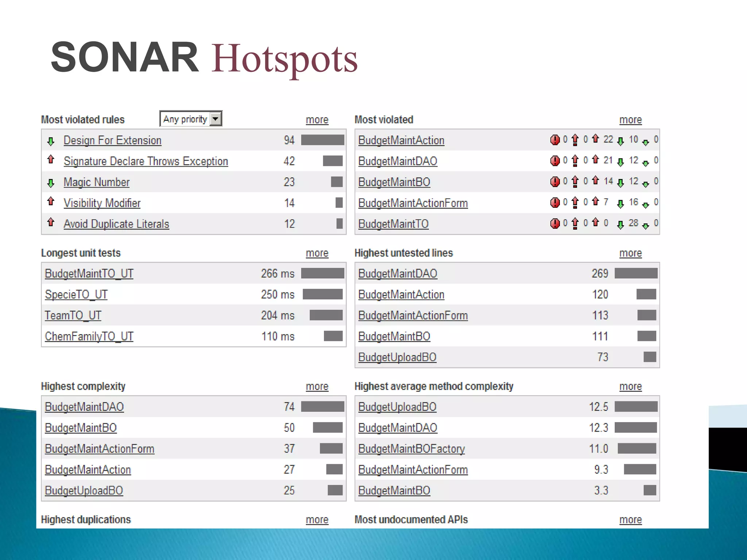Open the Magic Number rule
The image size is (747, 560).
[x=97, y=182]
